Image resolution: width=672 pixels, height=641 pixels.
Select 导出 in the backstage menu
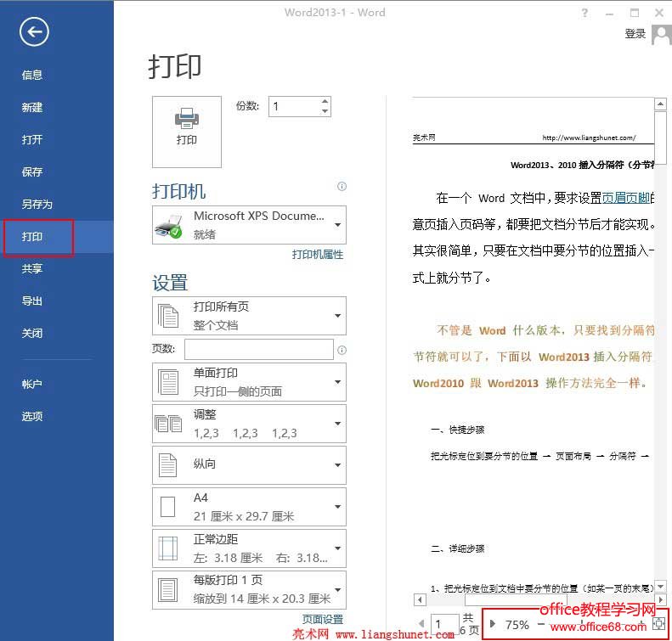tap(32, 301)
